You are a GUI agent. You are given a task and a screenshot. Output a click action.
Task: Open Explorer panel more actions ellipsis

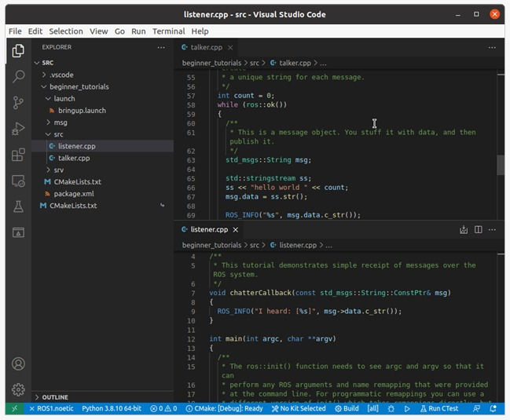click(161, 47)
